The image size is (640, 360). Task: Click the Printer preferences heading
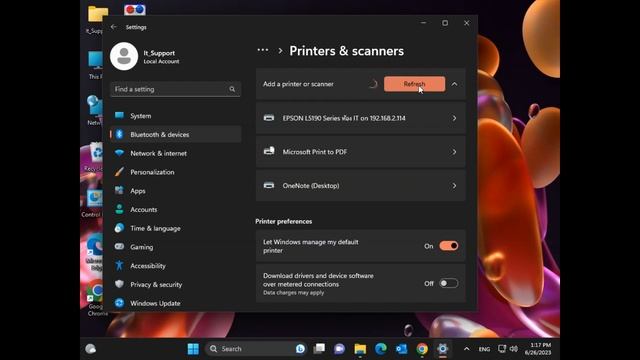284,221
